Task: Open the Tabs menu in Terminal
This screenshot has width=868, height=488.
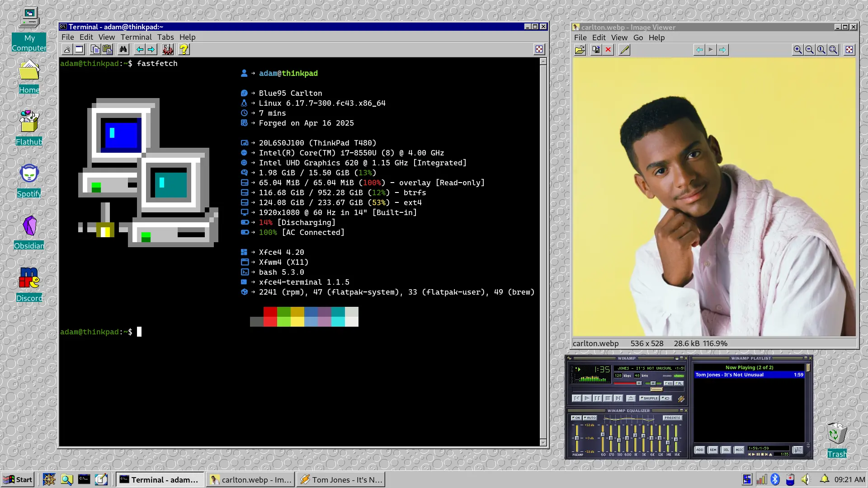Action: [x=165, y=37]
